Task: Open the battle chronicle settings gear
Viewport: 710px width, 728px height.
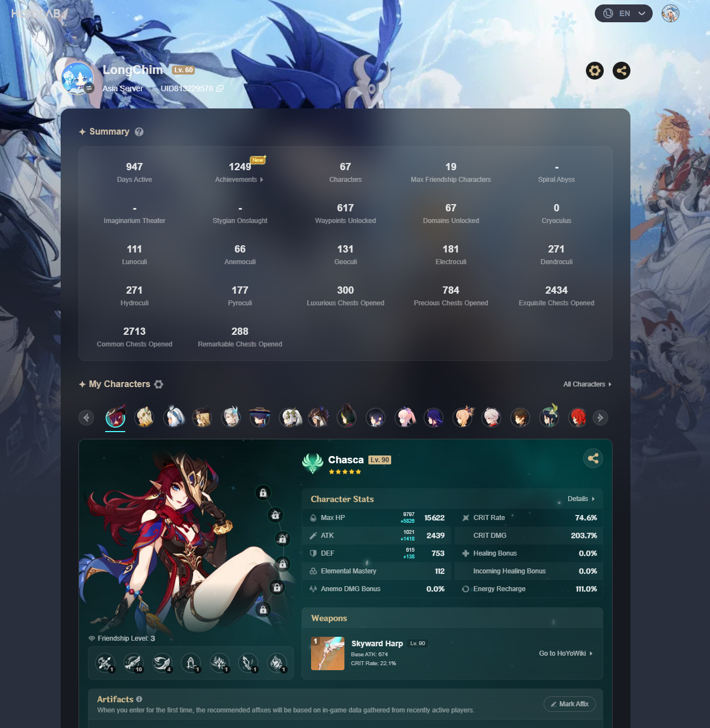Action: (x=595, y=71)
